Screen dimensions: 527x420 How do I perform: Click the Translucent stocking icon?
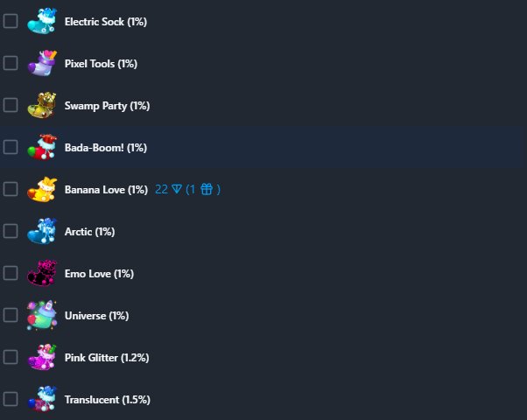(x=42, y=399)
